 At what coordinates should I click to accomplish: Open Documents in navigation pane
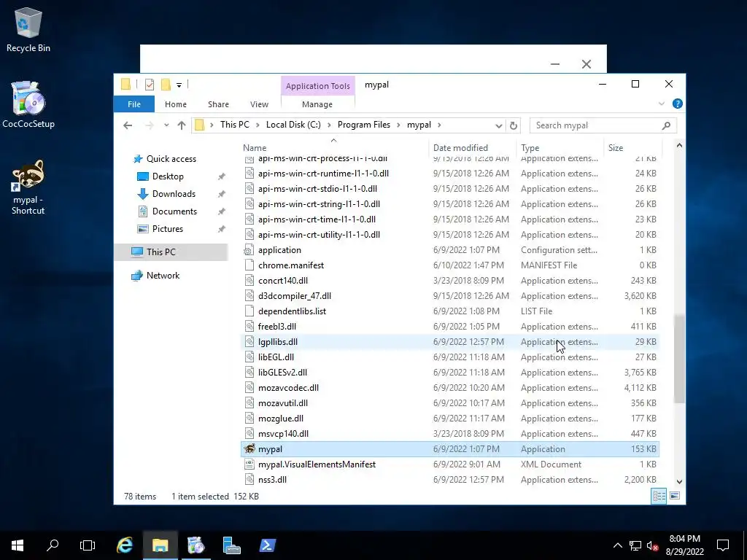(174, 211)
